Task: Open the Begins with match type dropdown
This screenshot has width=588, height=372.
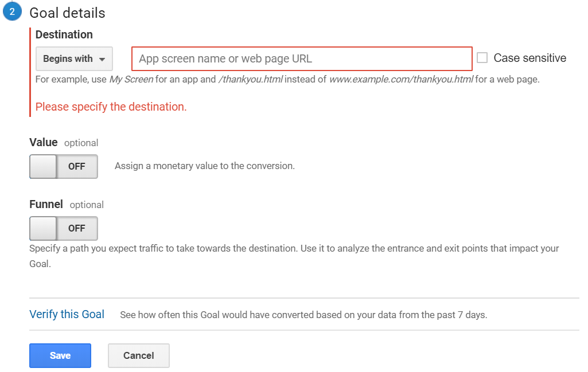Action: 74,59
